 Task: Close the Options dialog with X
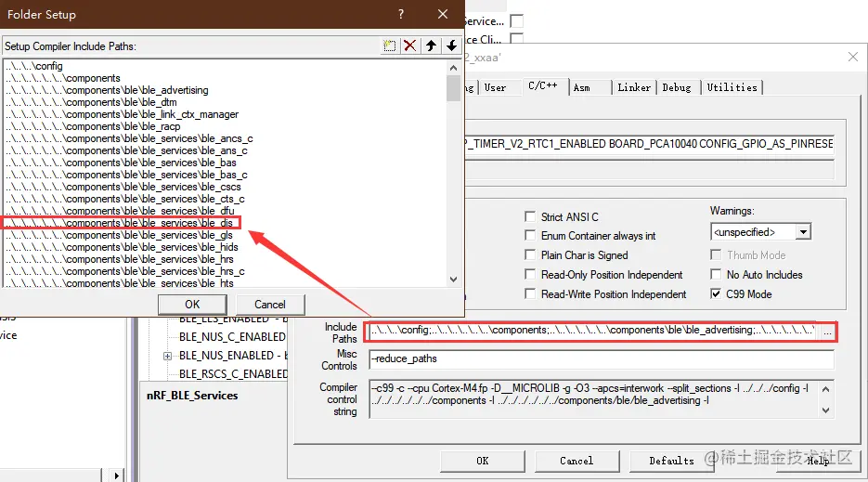click(x=853, y=57)
